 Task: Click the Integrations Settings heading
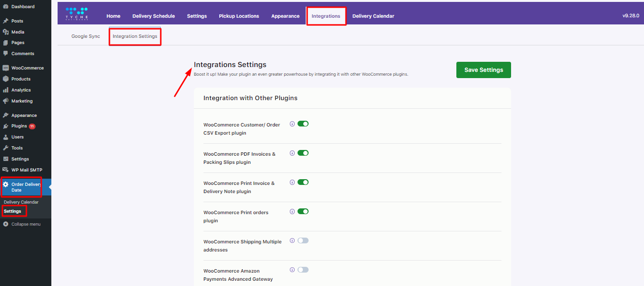230,65
